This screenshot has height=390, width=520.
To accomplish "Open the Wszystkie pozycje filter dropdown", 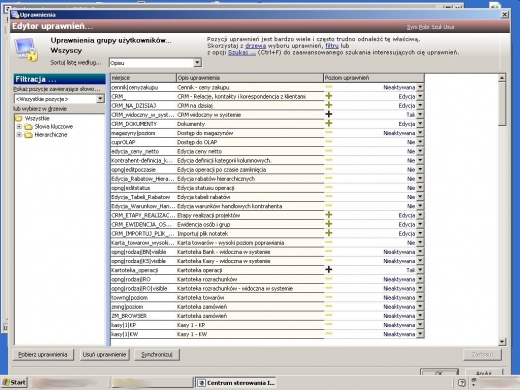I will point(100,99).
